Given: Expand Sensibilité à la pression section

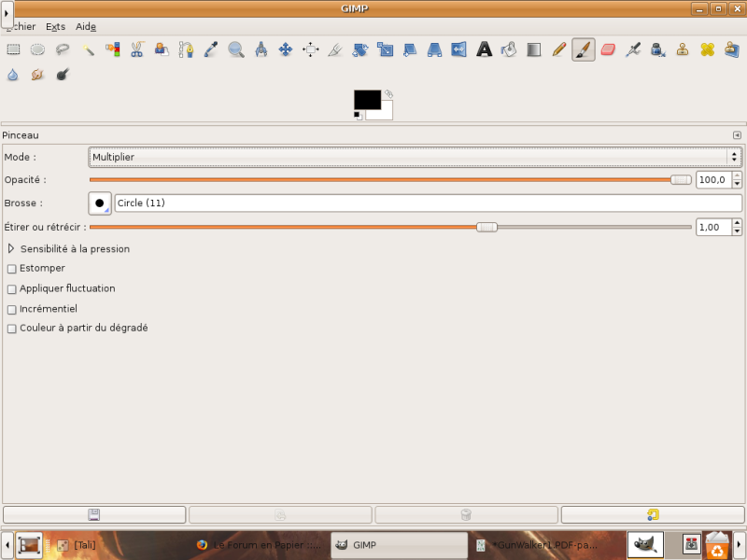Looking at the screenshot, I should point(11,248).
